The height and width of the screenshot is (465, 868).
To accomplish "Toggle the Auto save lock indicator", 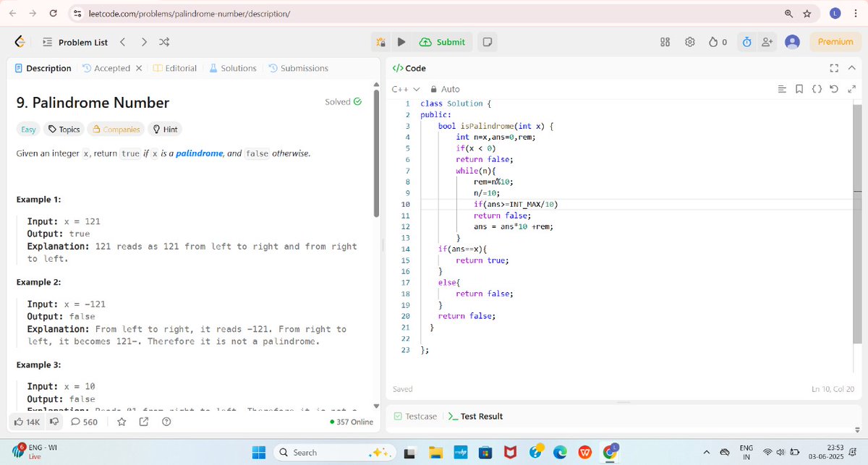I will point(445,89).
